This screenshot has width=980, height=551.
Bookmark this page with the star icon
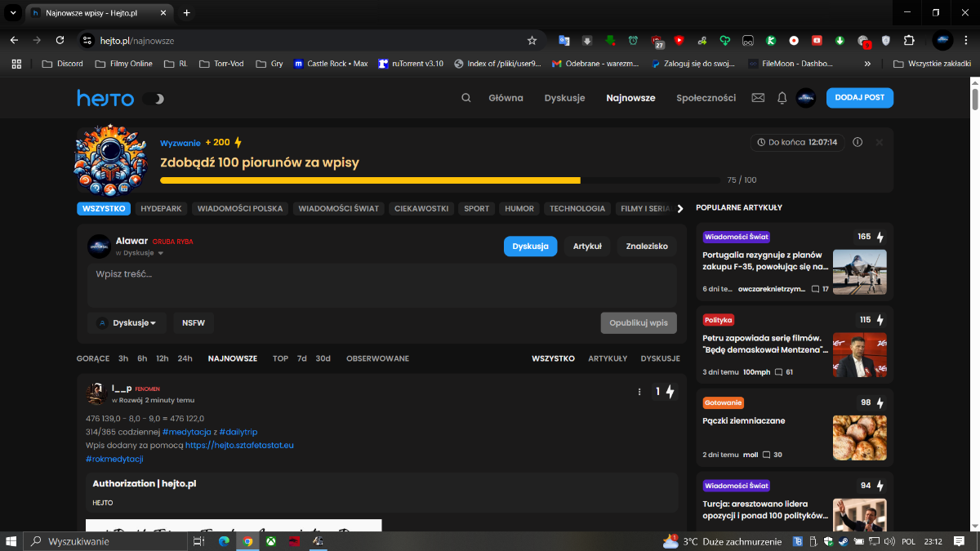(532, 40)
